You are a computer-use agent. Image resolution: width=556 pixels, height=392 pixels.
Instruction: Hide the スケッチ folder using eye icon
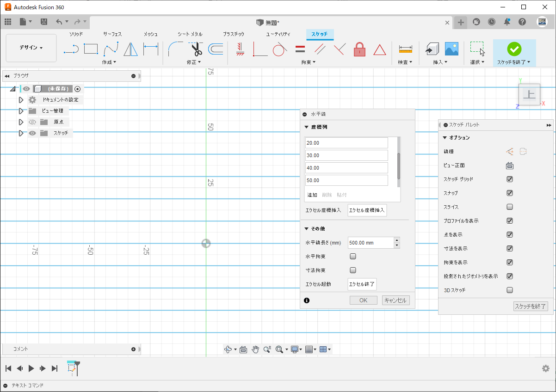[32, 133]
